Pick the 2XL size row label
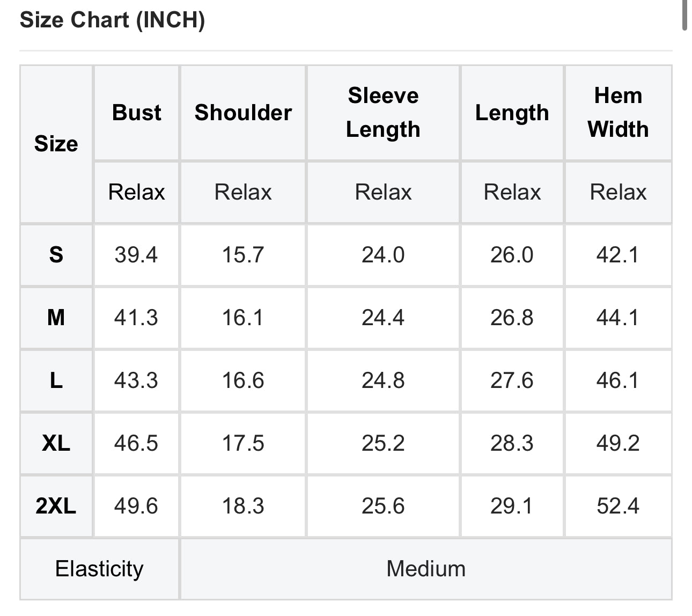 (x=56, y=506)
